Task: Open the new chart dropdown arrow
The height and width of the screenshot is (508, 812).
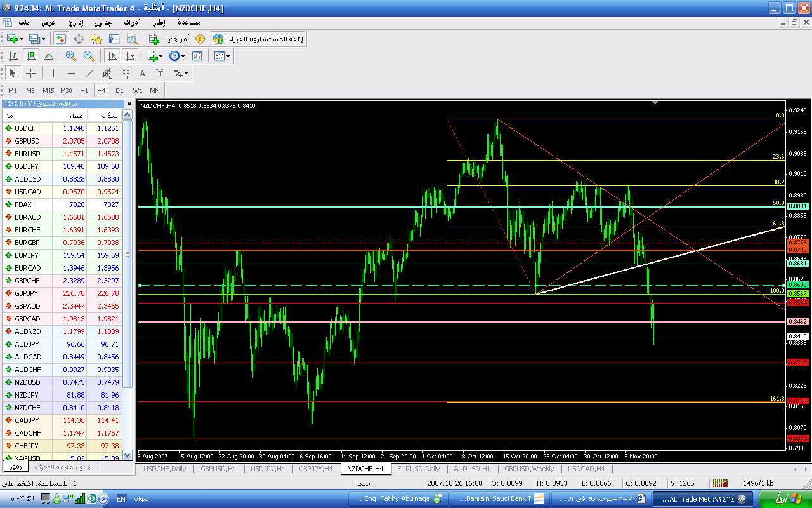Action: [21, 39]
